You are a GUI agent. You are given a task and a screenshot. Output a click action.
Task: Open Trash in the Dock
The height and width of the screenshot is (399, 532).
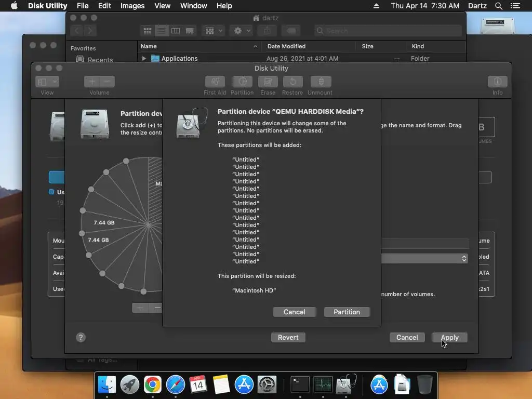[424, 384]
